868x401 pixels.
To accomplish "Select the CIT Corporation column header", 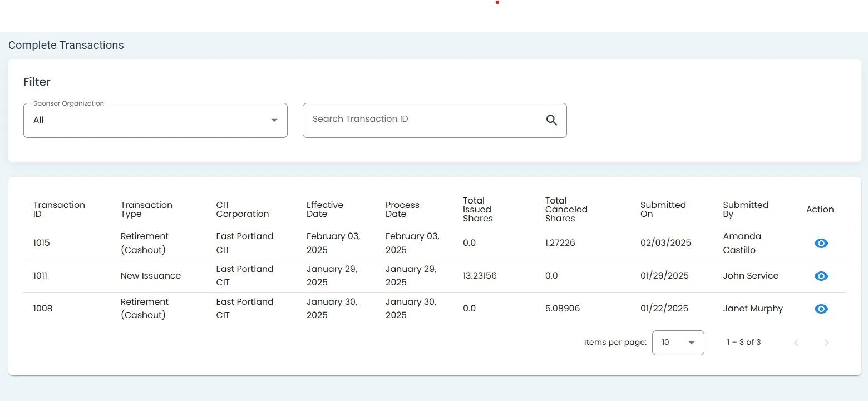I will (242, 210).
